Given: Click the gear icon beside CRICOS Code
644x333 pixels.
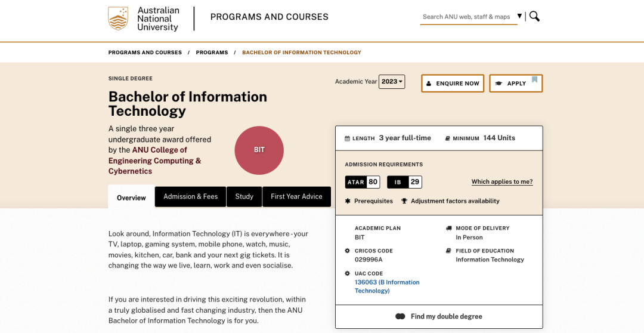Looking at the screenshot, I should click(348, 251).
